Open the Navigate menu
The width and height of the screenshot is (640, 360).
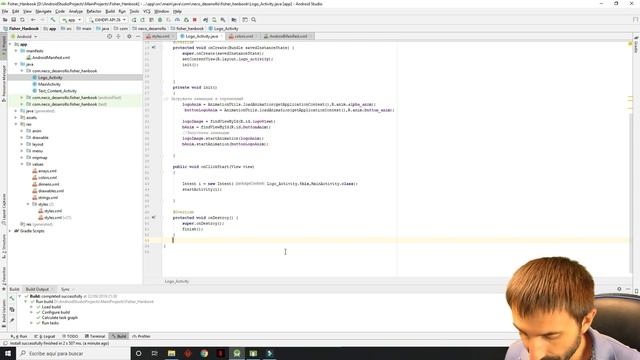[43, 11]
